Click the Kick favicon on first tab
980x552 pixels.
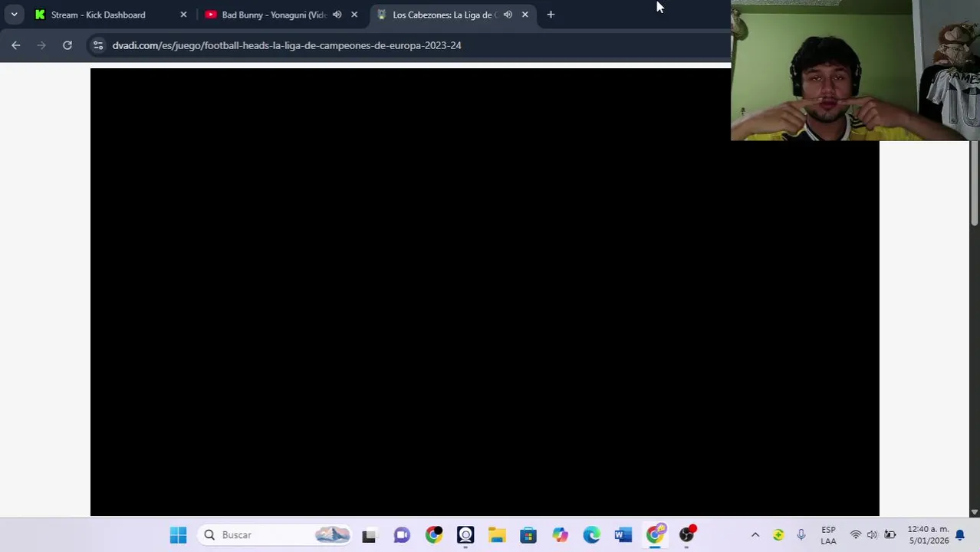coord(40,15)
